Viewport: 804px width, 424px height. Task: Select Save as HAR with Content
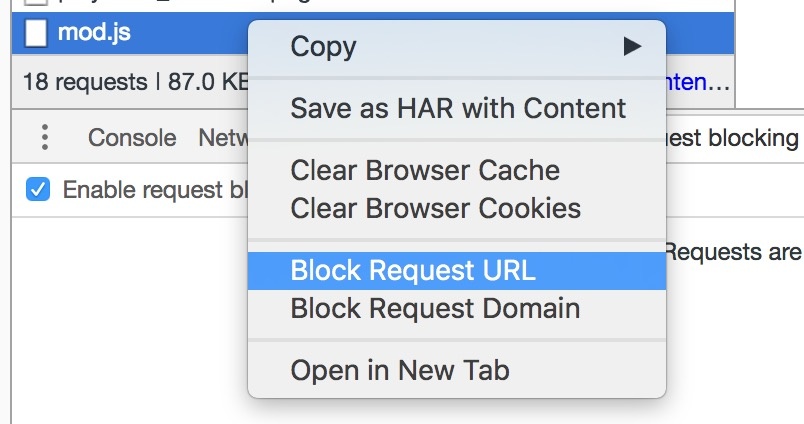[458, 108]
